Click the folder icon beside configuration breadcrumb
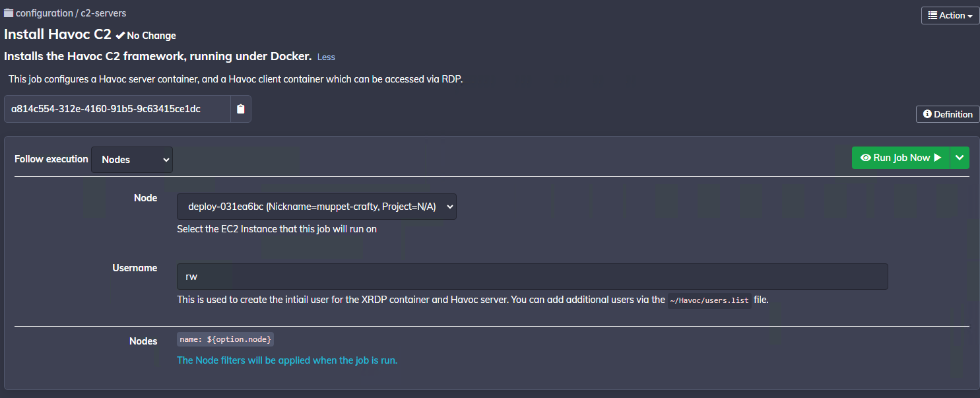 tap(9, 13)
